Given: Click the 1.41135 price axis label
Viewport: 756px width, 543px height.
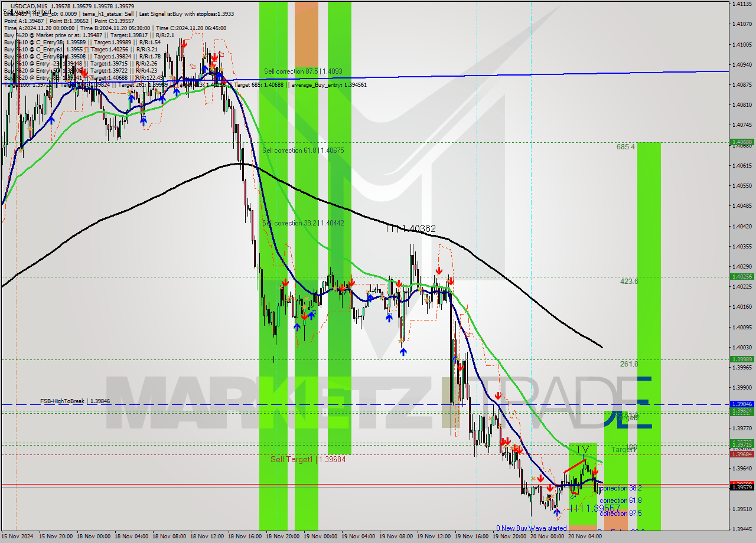Looking at the screenshot, I should tap(742, 4).
